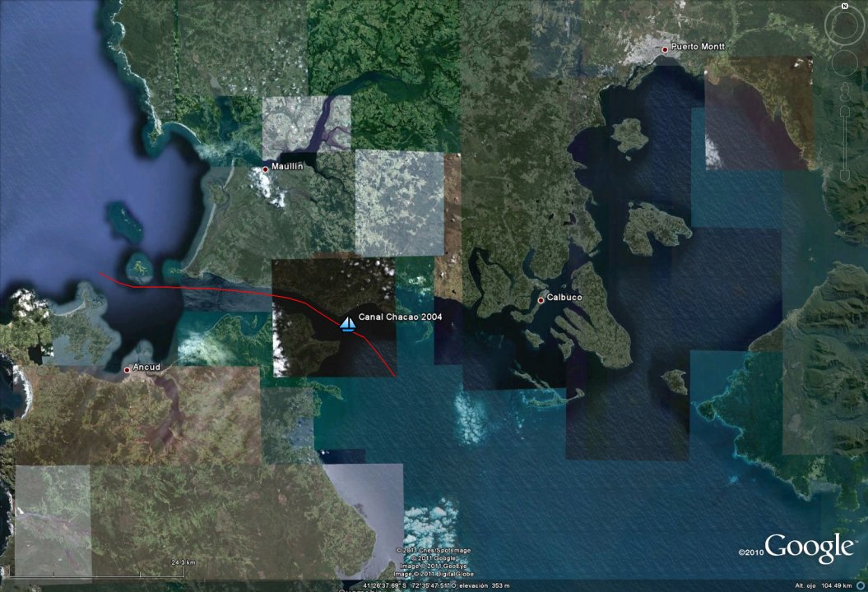This screenshot has width=868, height=592.
Task: Click the 'Alt. ojo 104.49 km' readout
Action: coord(824,585)
